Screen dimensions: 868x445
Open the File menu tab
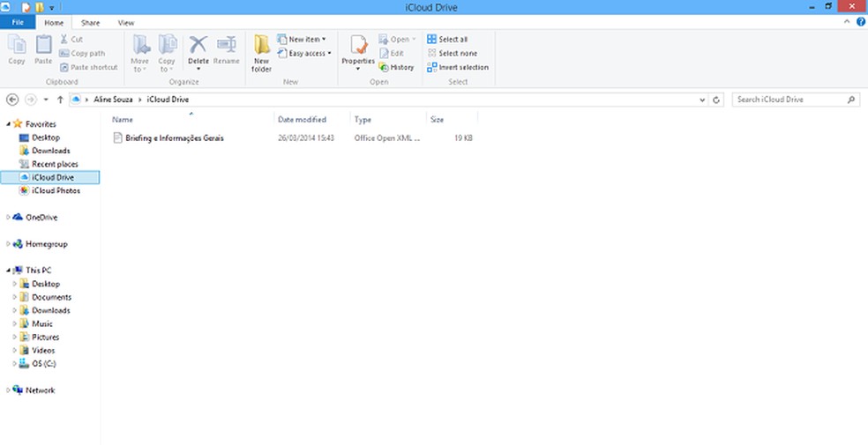tap(18, 22)
